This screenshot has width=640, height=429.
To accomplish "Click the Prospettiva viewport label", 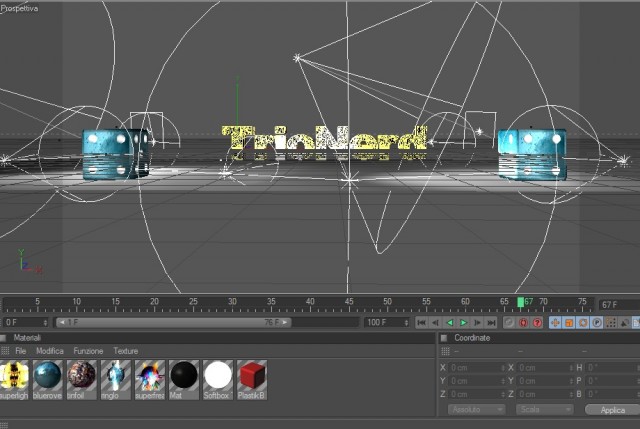I will (x=20, y=8).
